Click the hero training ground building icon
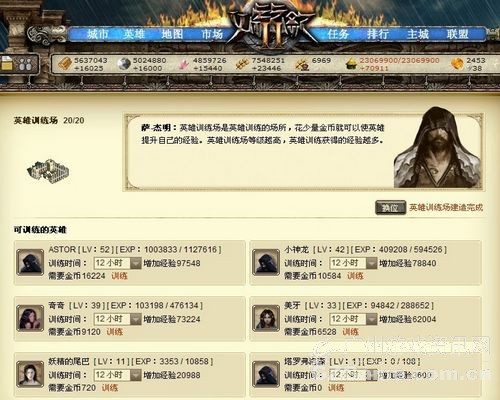Viewport: 500px width, 400px height. 48,170
